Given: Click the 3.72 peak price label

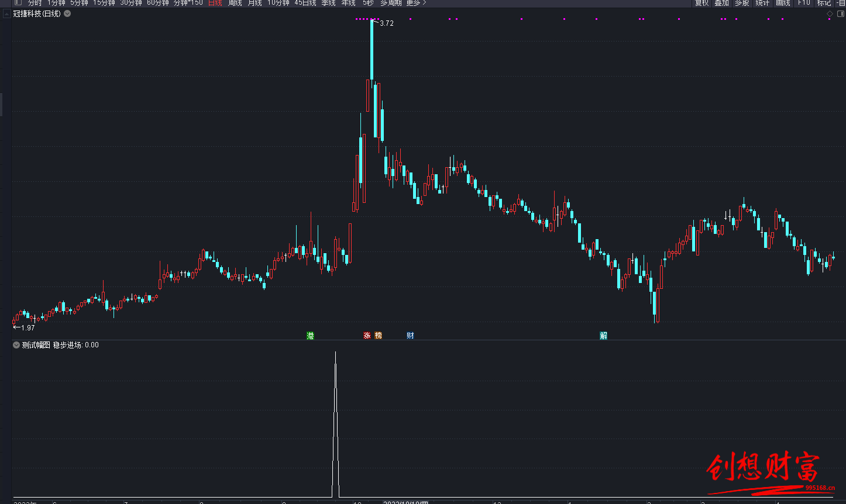Looking at the screenshot, I should click(387, 23).
